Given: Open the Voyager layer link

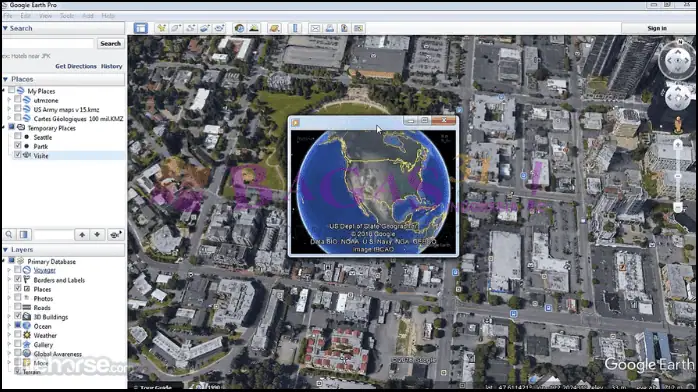Looking at the screenshot, I should tap(45, 270).
